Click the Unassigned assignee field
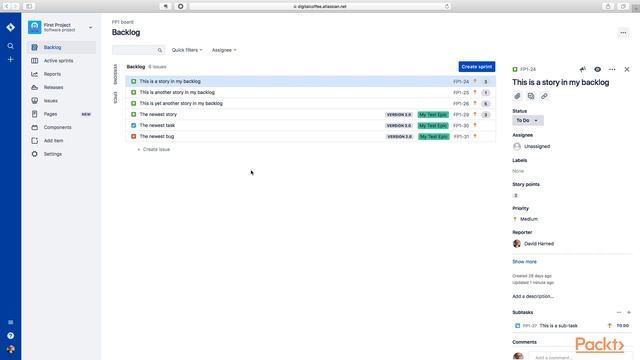 [531, 146]
